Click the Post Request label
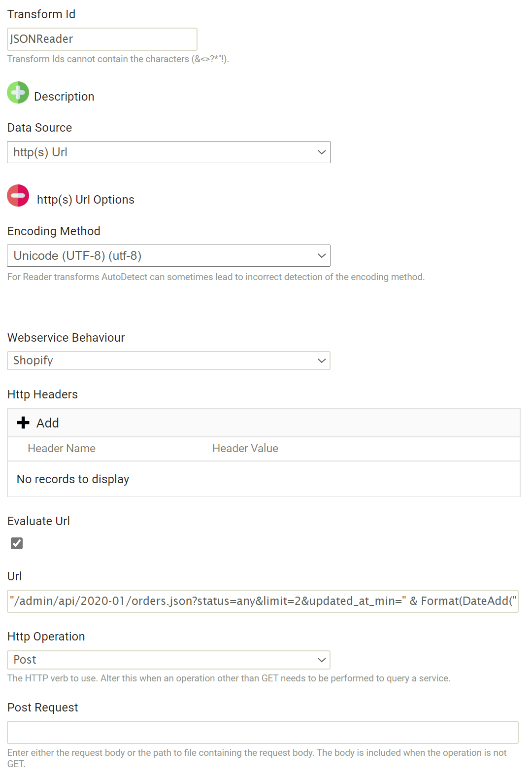 [x=42, y=708]
